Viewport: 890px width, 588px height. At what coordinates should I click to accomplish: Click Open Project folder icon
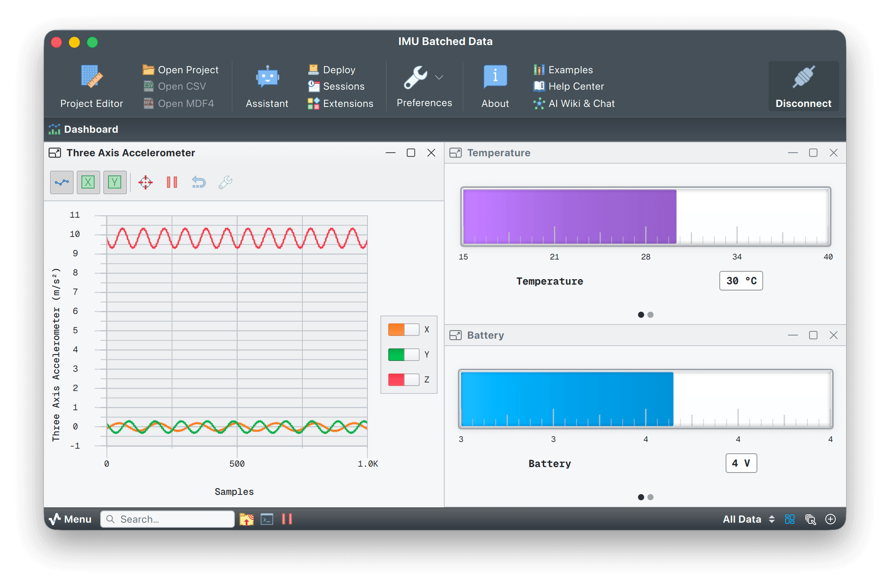pyautogui.click(x=148, y=70)
